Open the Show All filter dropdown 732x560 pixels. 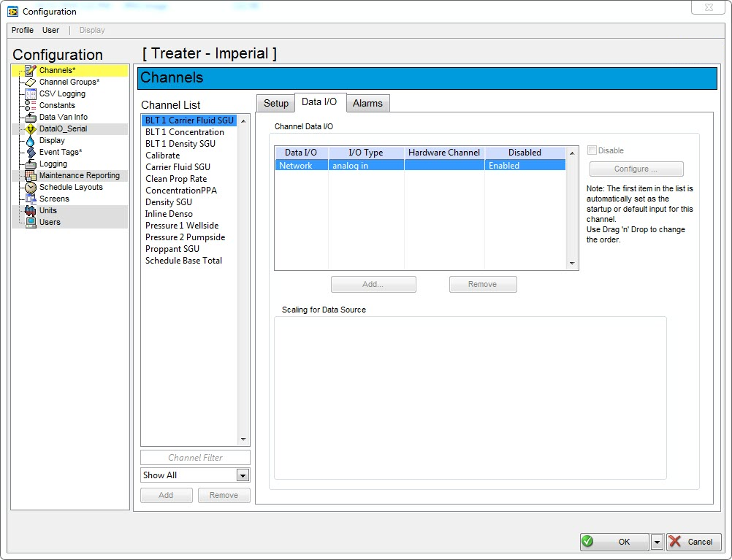click(242, 475)
